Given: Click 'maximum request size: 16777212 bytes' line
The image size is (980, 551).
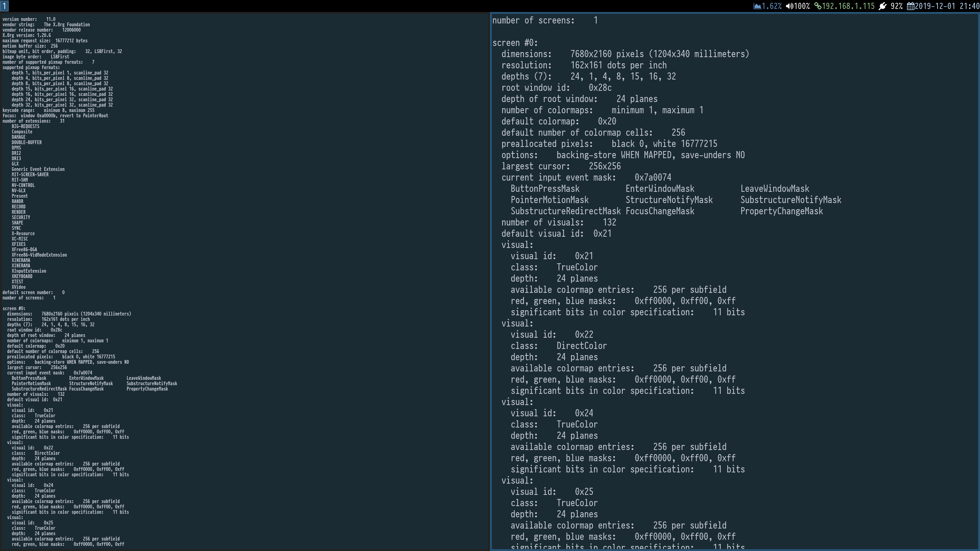Looking at the screenshot, I should [x=45, y=40].
